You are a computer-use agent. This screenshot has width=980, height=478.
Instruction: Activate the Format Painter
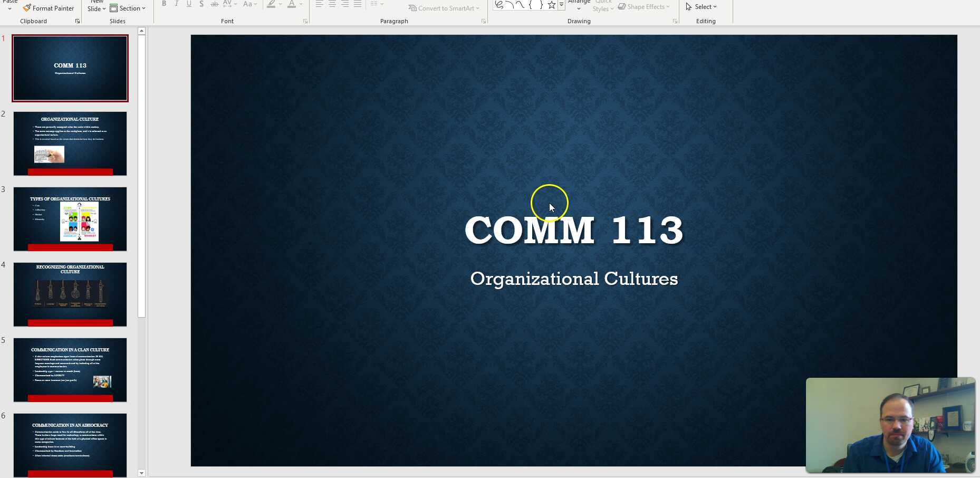49,8
